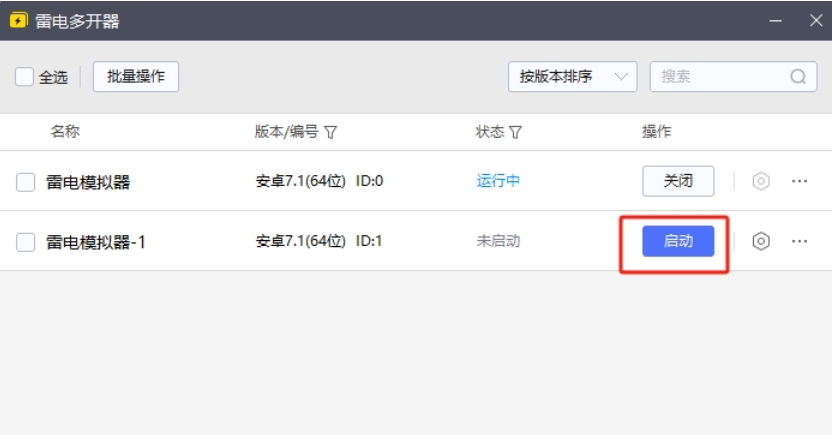Close the 雷电多开器 window
Viewport: 835px width, 435px height.
tap(815, 20)
